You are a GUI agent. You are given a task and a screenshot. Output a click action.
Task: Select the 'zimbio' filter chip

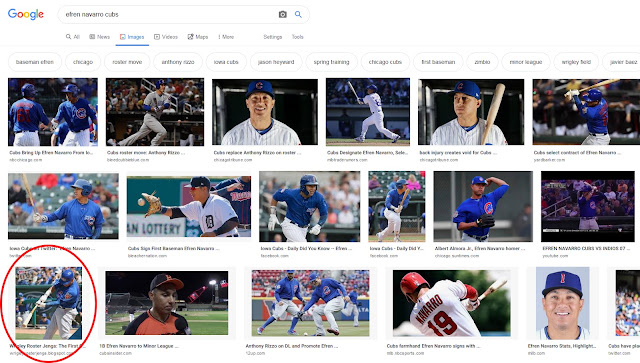482,62
